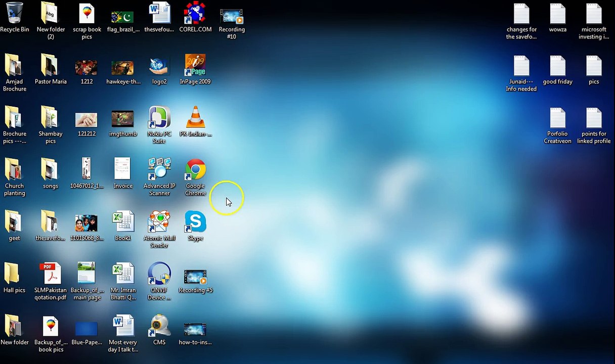Launch the Atomic Mail Sender shortcut

pyautogui.click(x=159, y=222)
